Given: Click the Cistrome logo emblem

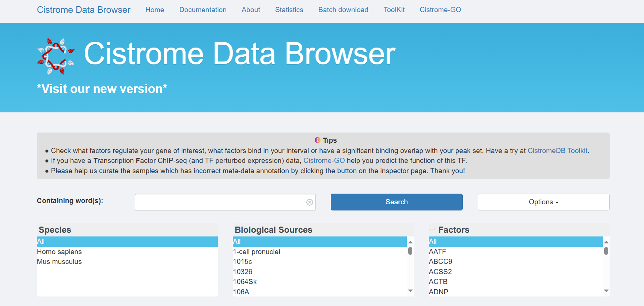Looking at the screenshot, I should [x=56, y=56].
